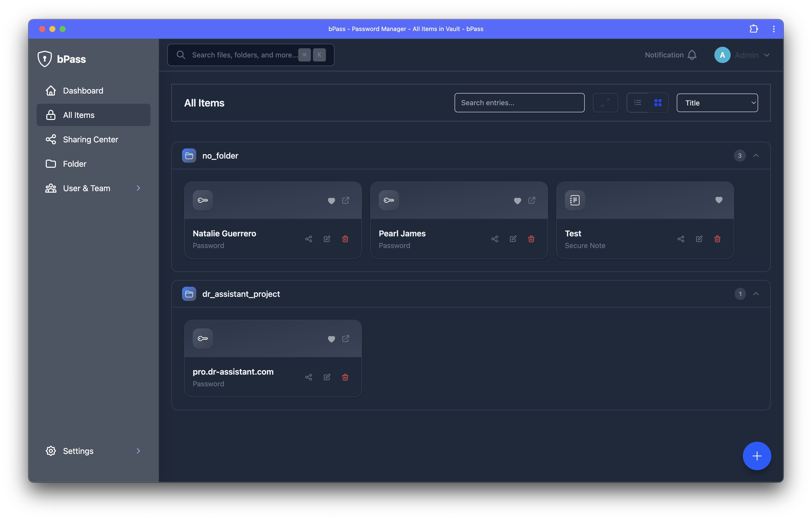
Task: Collapse the no_folder section
Action: pos(756,156)
